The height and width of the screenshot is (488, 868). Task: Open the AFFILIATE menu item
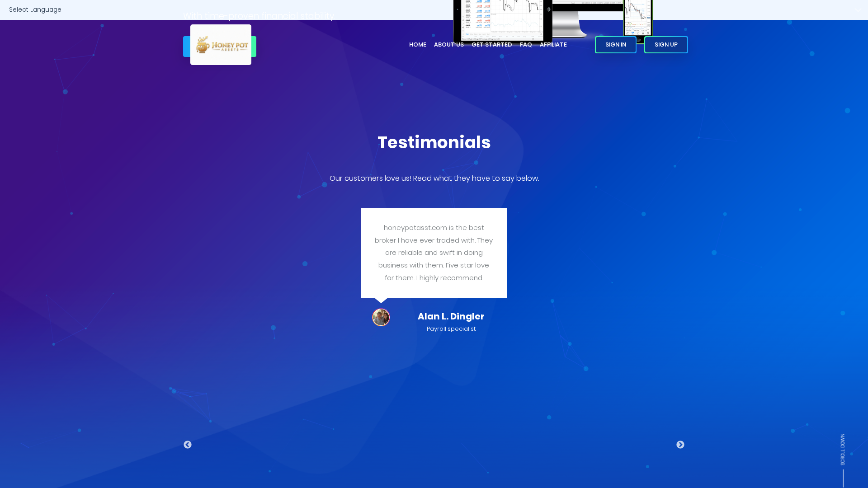tap(553, 45)
